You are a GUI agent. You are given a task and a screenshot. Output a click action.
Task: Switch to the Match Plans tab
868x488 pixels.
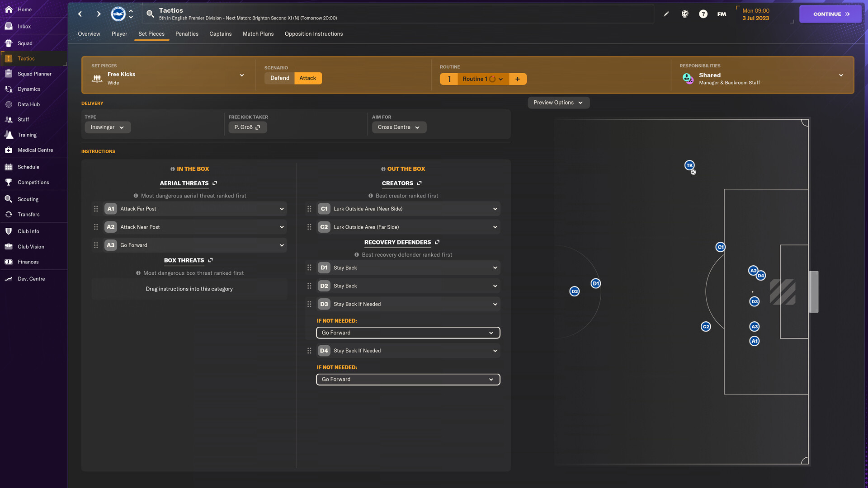(x=258, y=34)
